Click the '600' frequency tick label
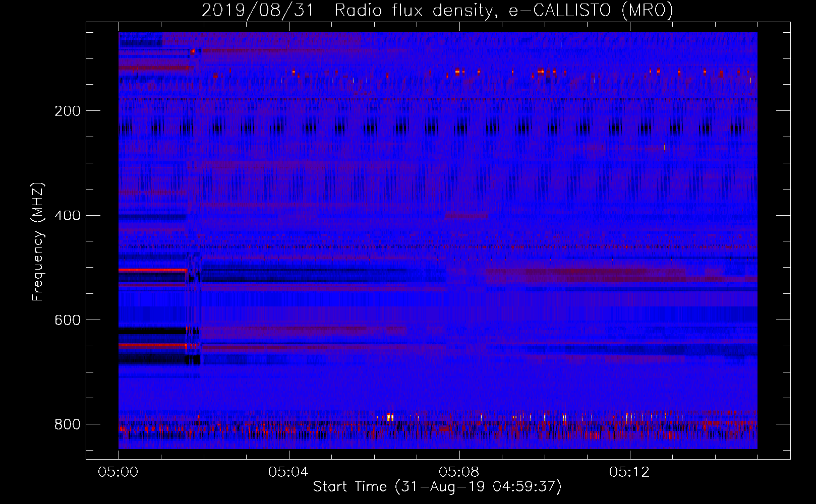The image size is (816, 504). pos(68,321)
